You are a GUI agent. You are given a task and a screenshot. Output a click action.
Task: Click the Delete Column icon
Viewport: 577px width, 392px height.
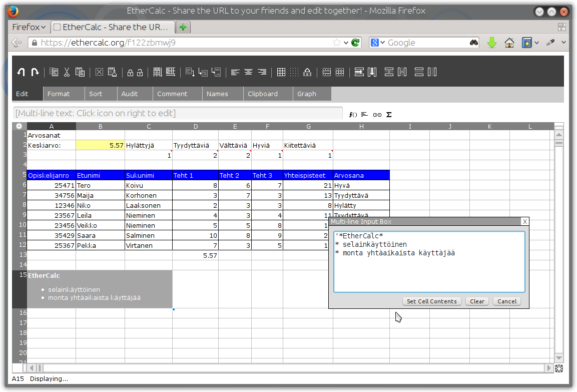click(402, 72)
